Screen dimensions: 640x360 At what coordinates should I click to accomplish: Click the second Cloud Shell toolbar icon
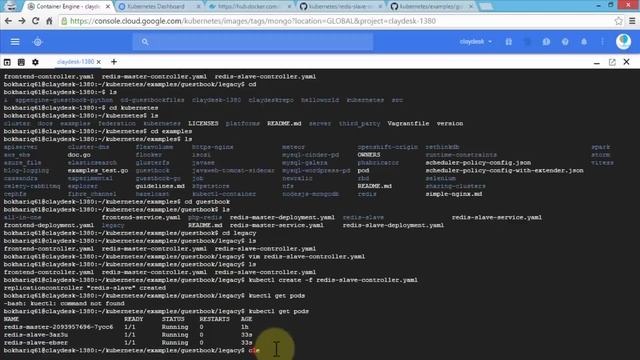pyautogui.click(x=21, y=62)
